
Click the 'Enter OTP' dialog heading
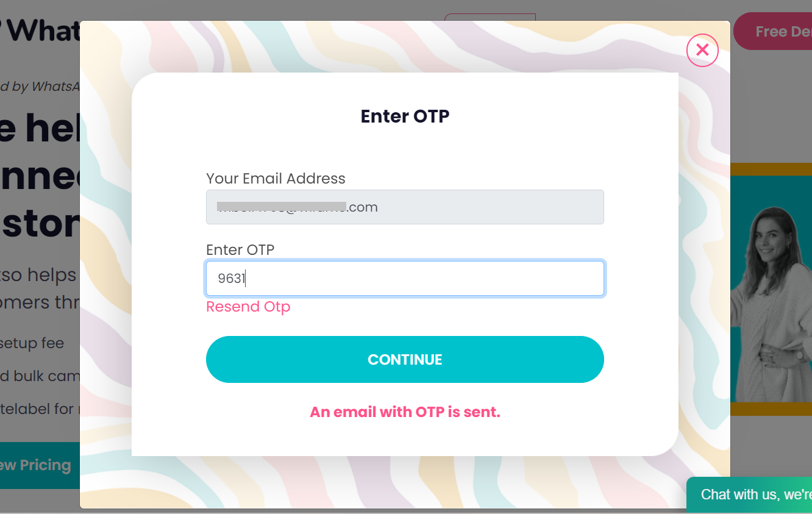tap(405, 116)
